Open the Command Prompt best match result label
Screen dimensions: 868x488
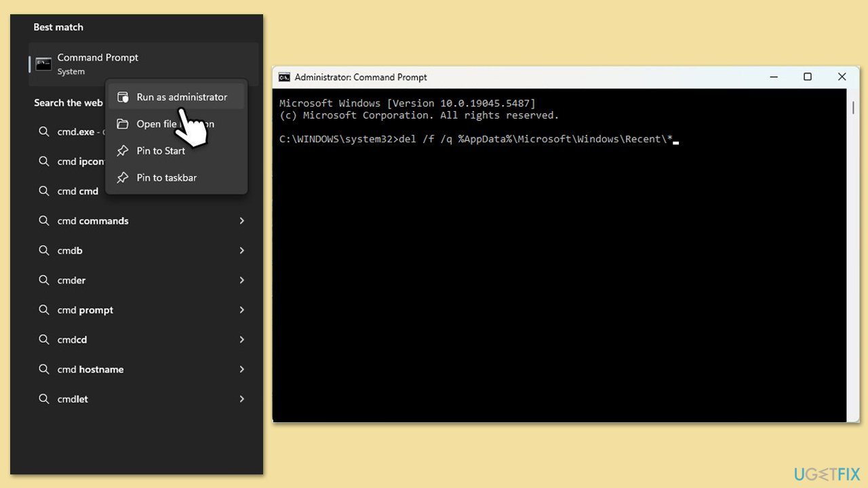pos(98,58)
